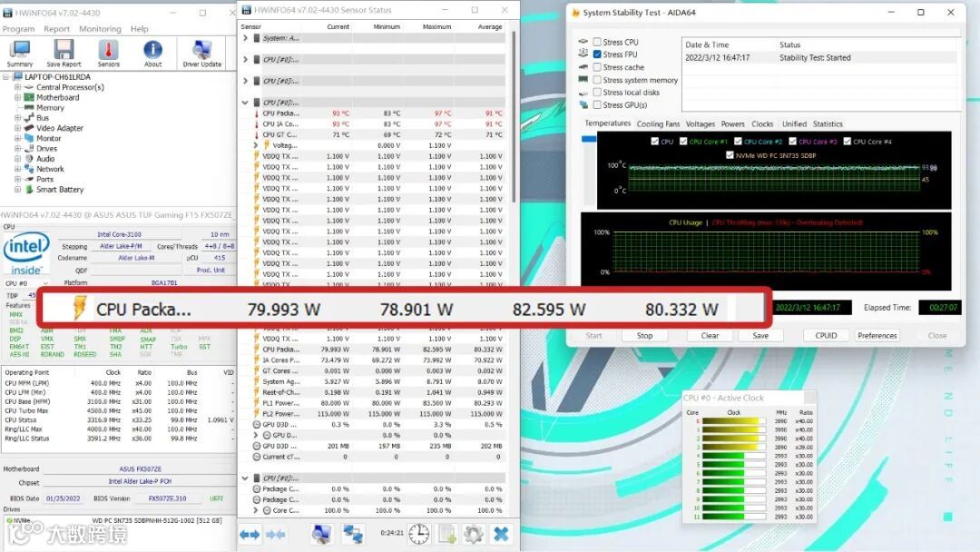Viewport: 980px width, 552px height.
Task: Click shrink-columns arrows icon in Sensor Status
Action: [276, 535]
